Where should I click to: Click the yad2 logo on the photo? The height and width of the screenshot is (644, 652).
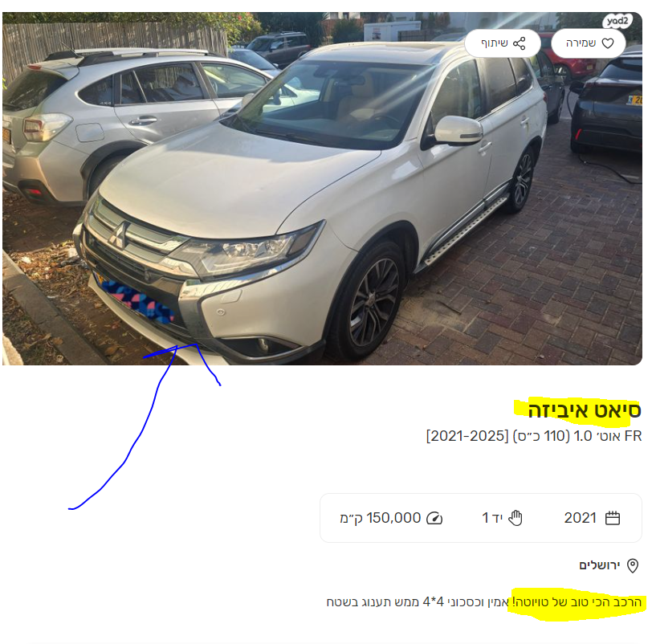pos(617,21)
